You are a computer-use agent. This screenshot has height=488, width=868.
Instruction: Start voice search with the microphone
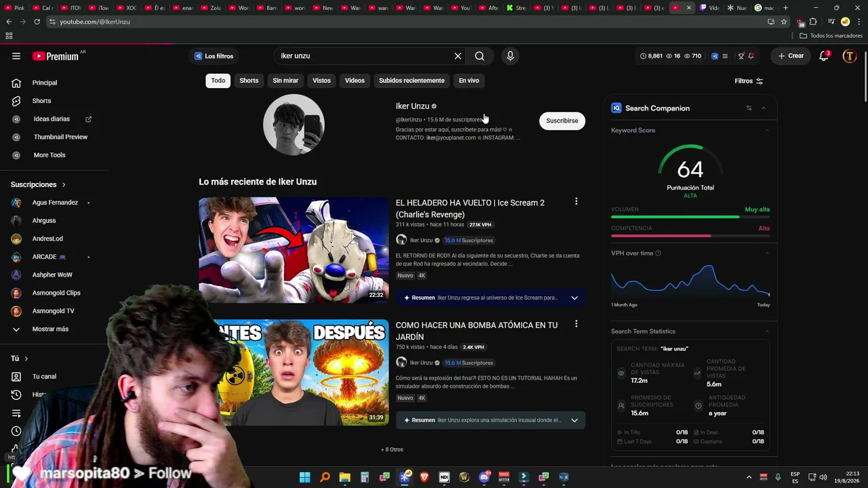tap(511, 56)
